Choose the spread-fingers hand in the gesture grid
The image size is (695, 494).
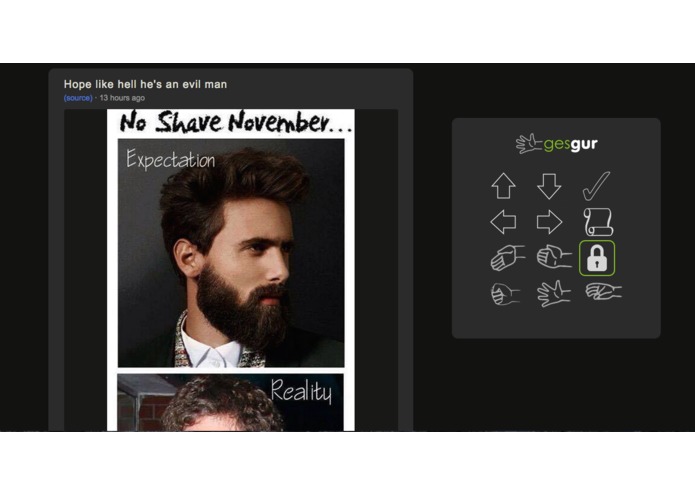[x=553, y=293]
